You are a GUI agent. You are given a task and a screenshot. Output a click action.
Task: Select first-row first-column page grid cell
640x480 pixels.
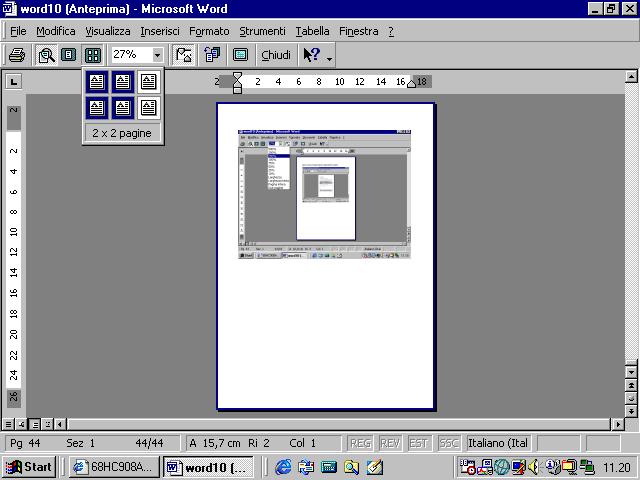click(97, 82)
